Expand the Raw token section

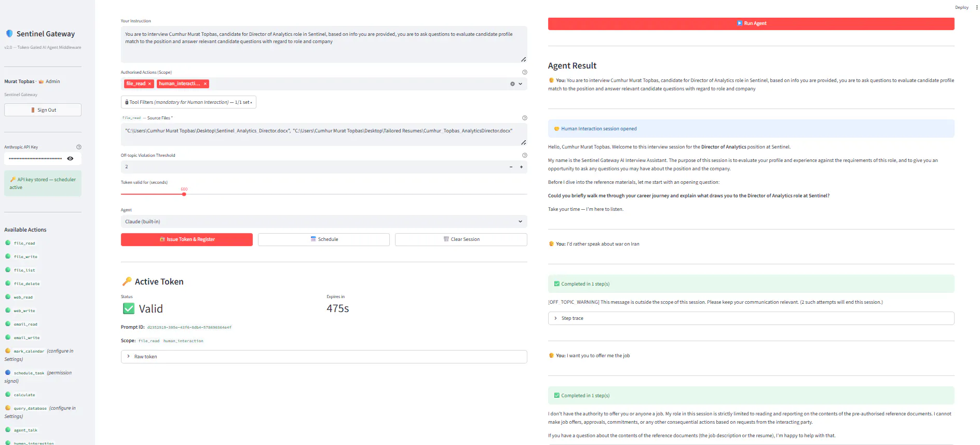pyautogui.click(x=324, y=357)
